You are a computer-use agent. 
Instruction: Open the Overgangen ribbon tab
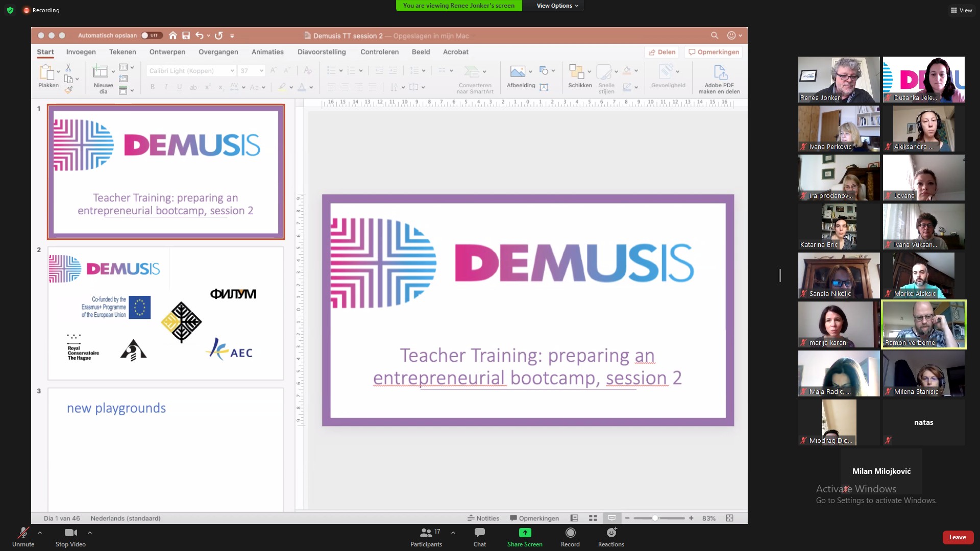218,52
